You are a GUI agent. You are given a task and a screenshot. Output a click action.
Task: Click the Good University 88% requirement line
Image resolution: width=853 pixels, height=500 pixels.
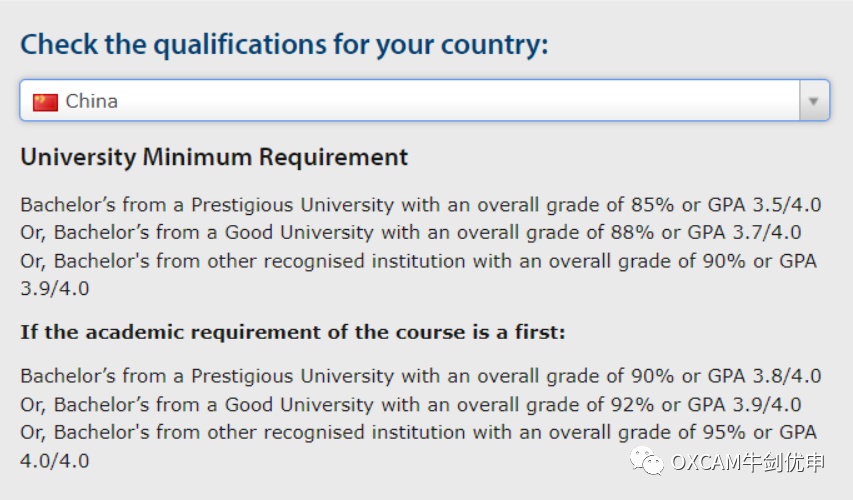pos(411,233)
